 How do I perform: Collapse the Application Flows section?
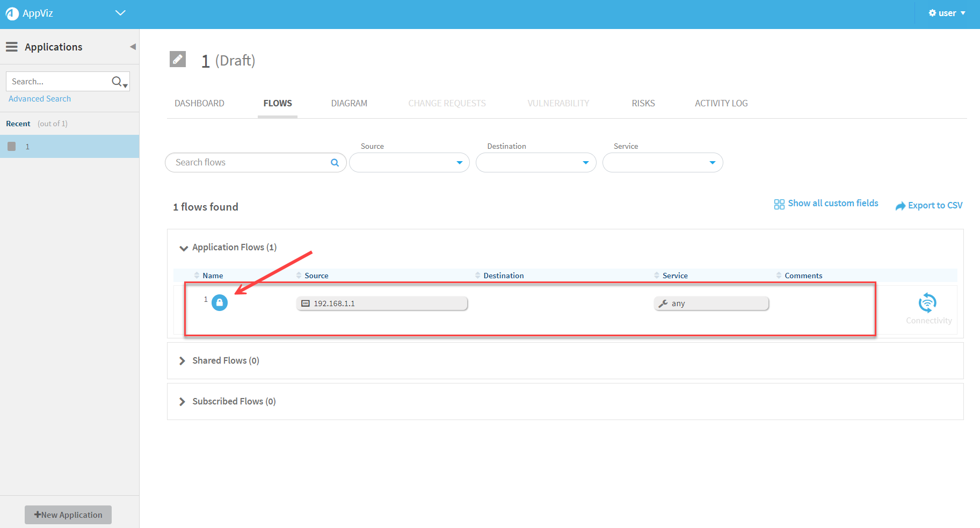pos(184,248)
